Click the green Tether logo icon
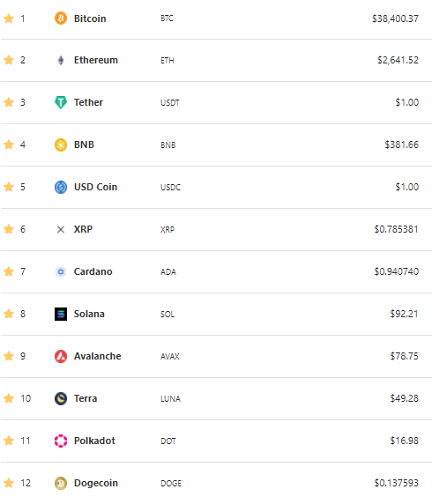432x504 pixels. [x=61, y=102]
